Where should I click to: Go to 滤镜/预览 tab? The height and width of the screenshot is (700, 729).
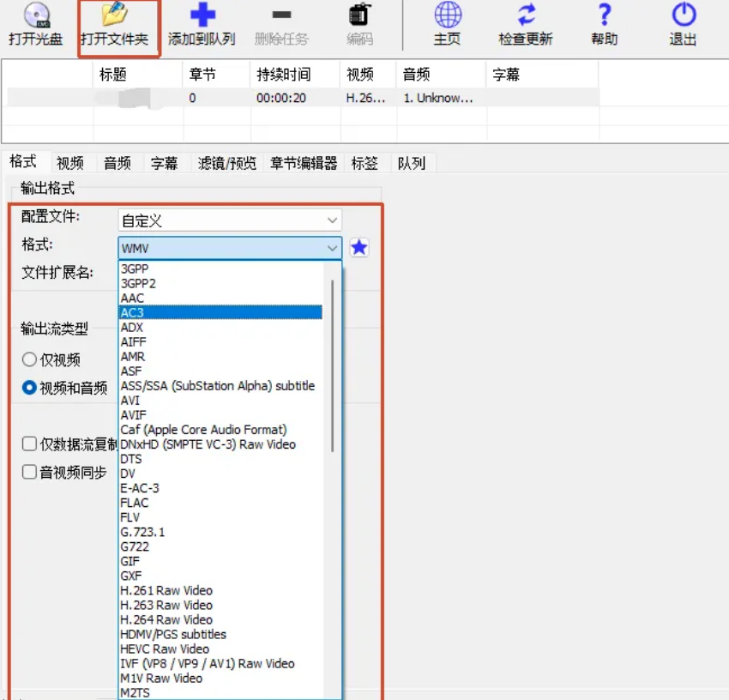coord(227,163)
